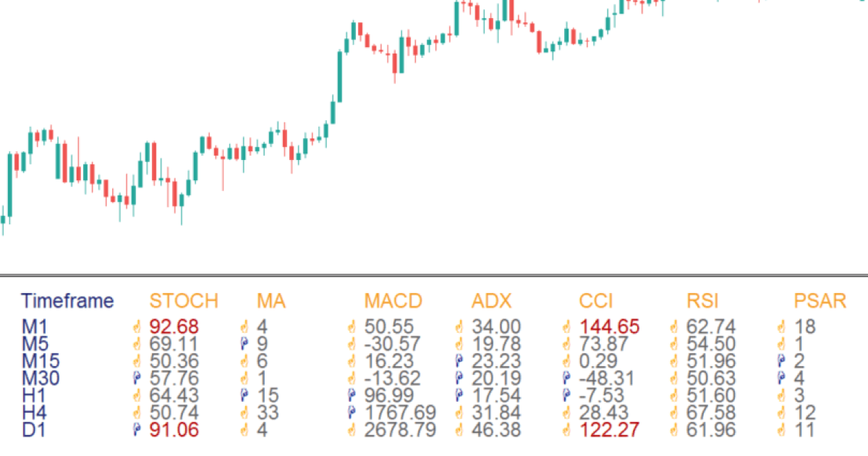The width and height of the screenshot is (868, 456).
Task: Click the D1 MACD up-signal hand icon
Action: [352, 430]
